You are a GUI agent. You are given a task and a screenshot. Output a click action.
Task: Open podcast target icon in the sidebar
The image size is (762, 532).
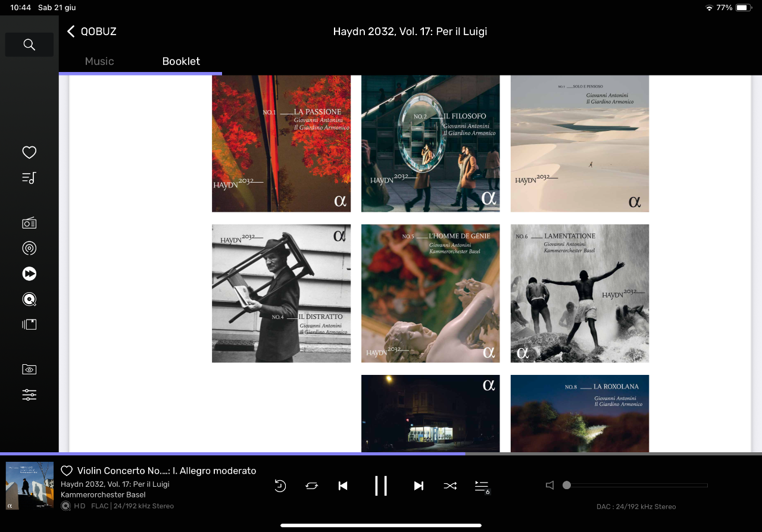29,248
